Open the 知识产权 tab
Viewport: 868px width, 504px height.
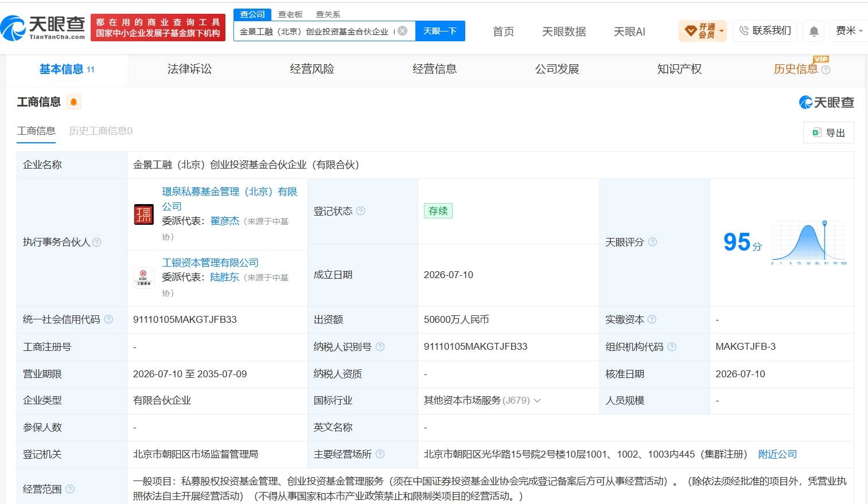tap(680, 69)
